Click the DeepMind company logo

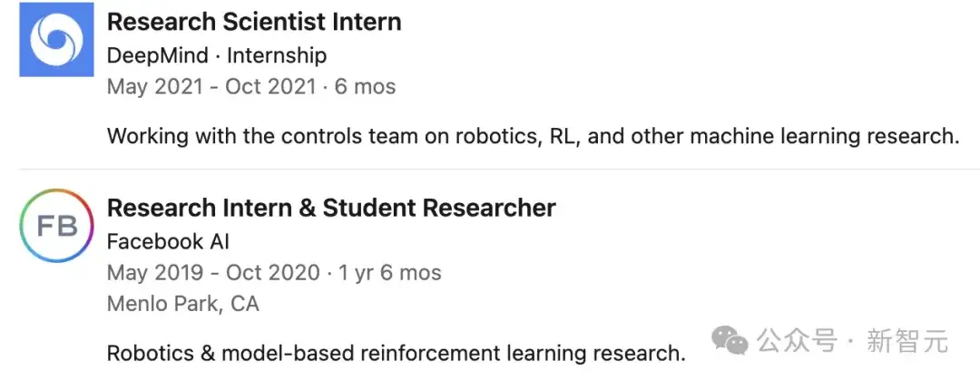click(56, 39)
